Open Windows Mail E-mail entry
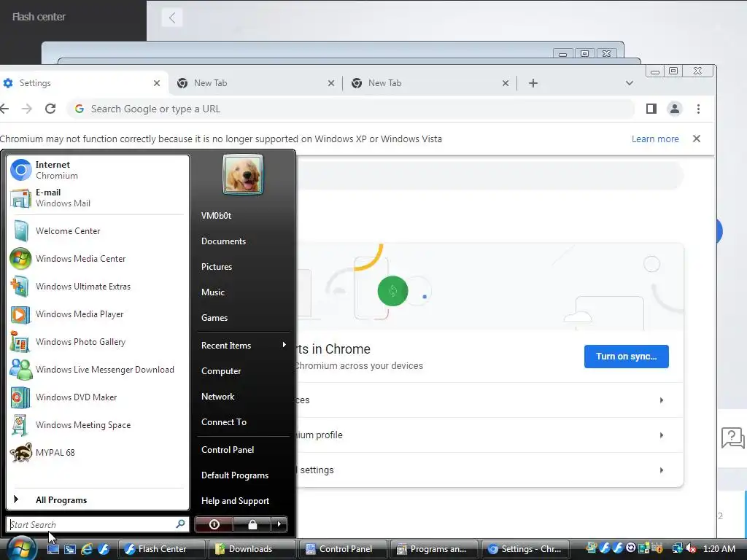 [98, 198]
